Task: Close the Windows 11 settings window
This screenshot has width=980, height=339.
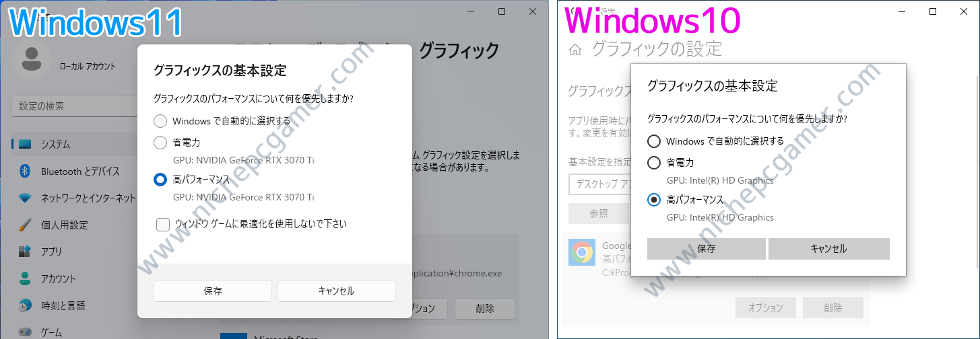Action: click(x=533, y=11)
